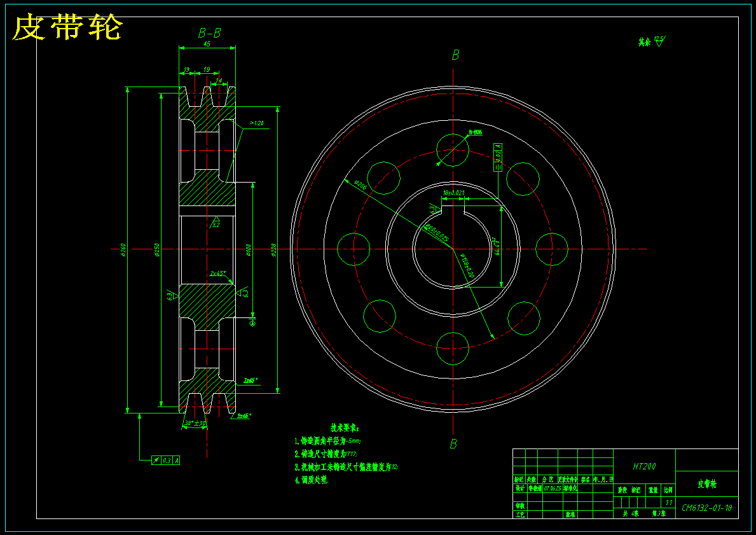
Task: Select the 2x45° chamfer note at hub
Action: coord(218,273)
